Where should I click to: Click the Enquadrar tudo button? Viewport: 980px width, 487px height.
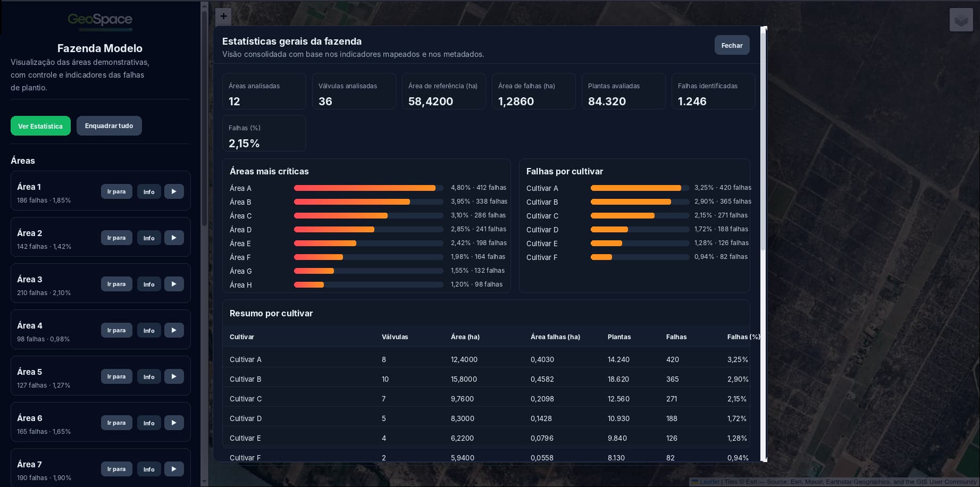(109, 126)
